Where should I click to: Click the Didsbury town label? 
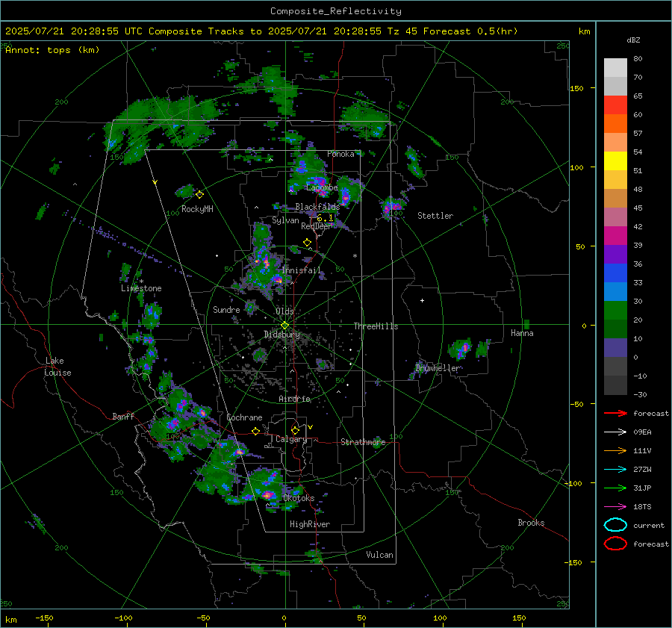pos(281,335)
